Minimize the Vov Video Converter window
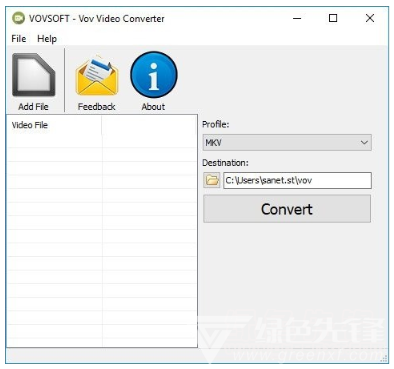394x369 pixels. pyautogui.click(x=297, y=18)
